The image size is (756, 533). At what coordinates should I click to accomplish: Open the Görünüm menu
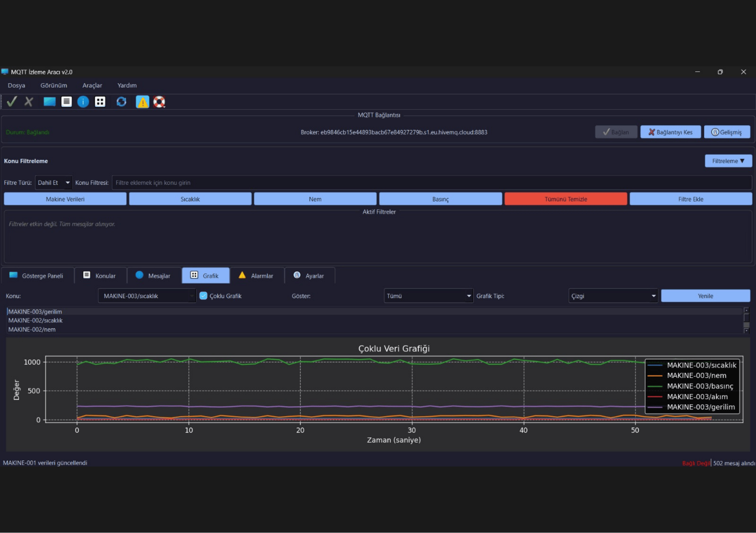click(54, 85)
